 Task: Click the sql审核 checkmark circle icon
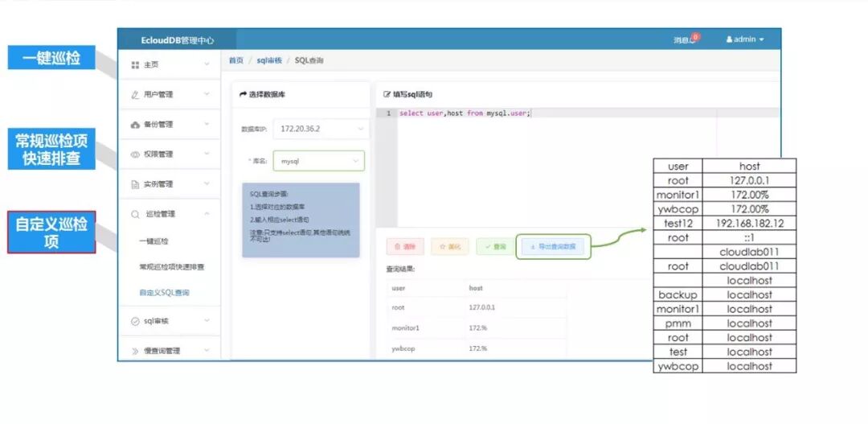point(134,322)
